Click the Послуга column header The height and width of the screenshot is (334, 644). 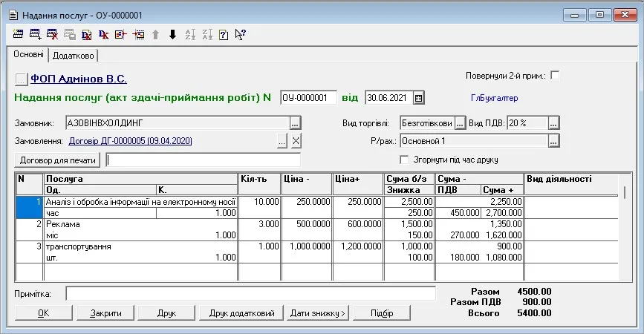coord(140,179)
